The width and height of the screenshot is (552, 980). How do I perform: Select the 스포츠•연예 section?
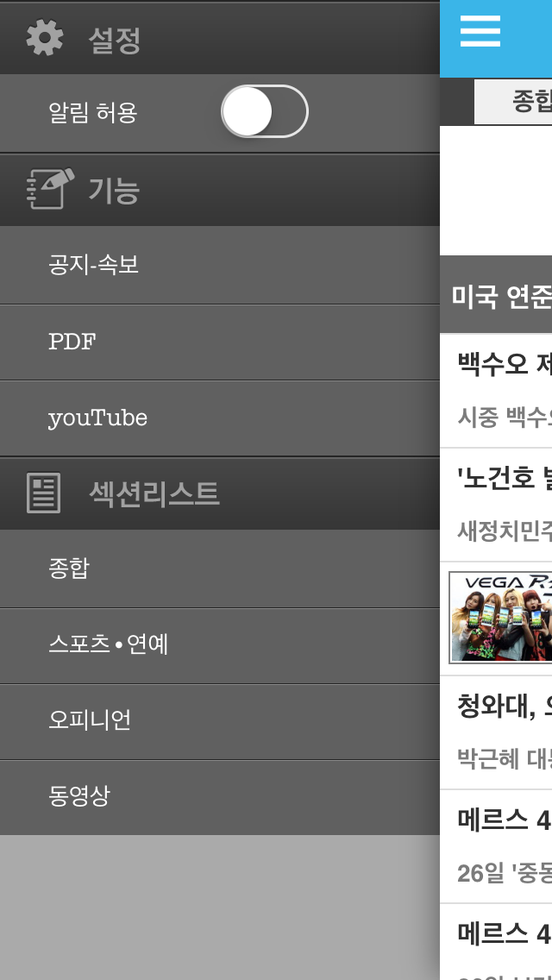[220, 645]
